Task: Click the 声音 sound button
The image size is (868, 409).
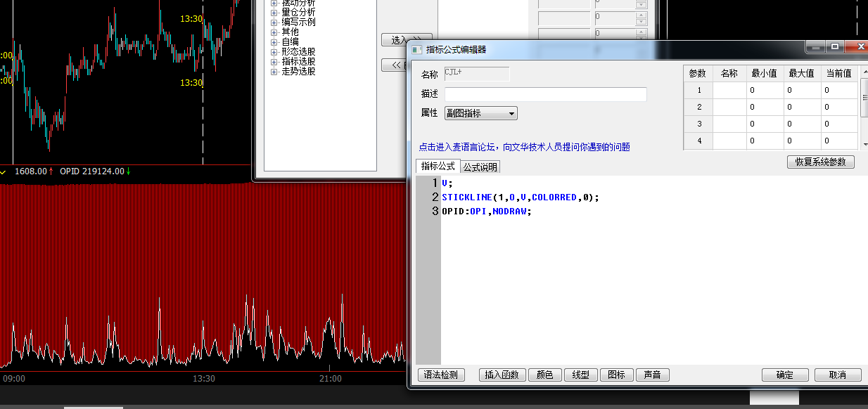Action: click(x=653, y=375)
